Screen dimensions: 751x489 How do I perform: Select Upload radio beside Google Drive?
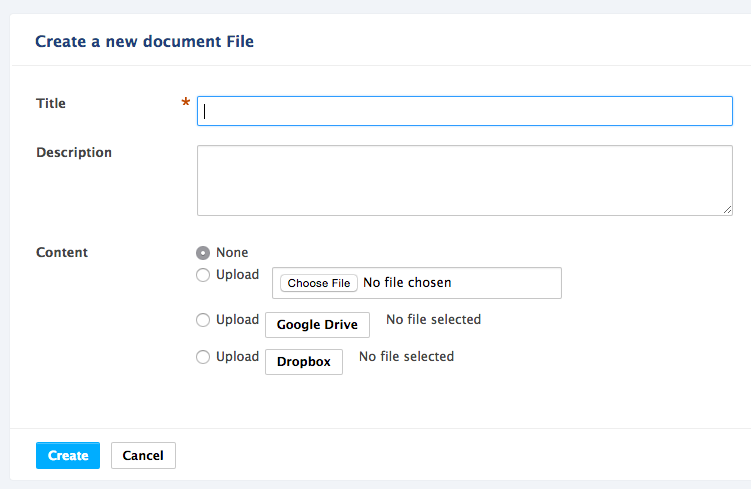(x=203, y=320)
